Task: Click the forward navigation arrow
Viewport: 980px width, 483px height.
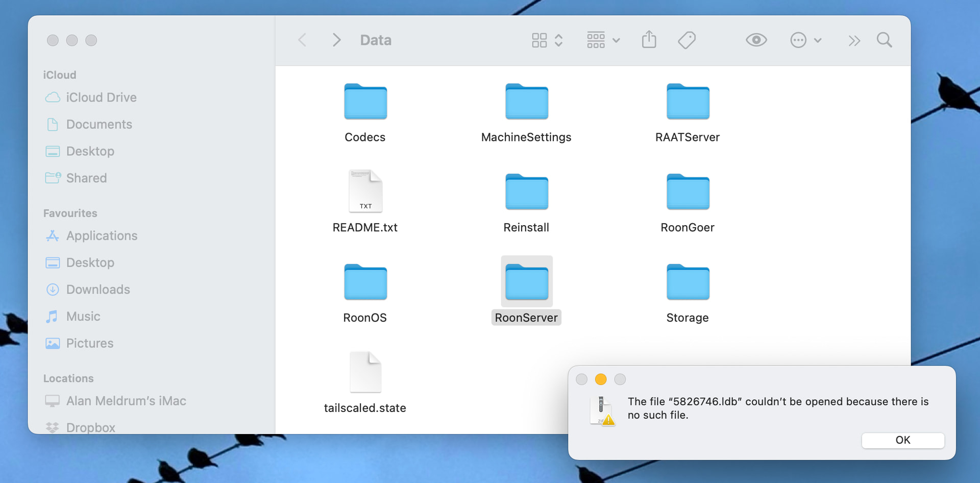Action: tap(336, 40)
